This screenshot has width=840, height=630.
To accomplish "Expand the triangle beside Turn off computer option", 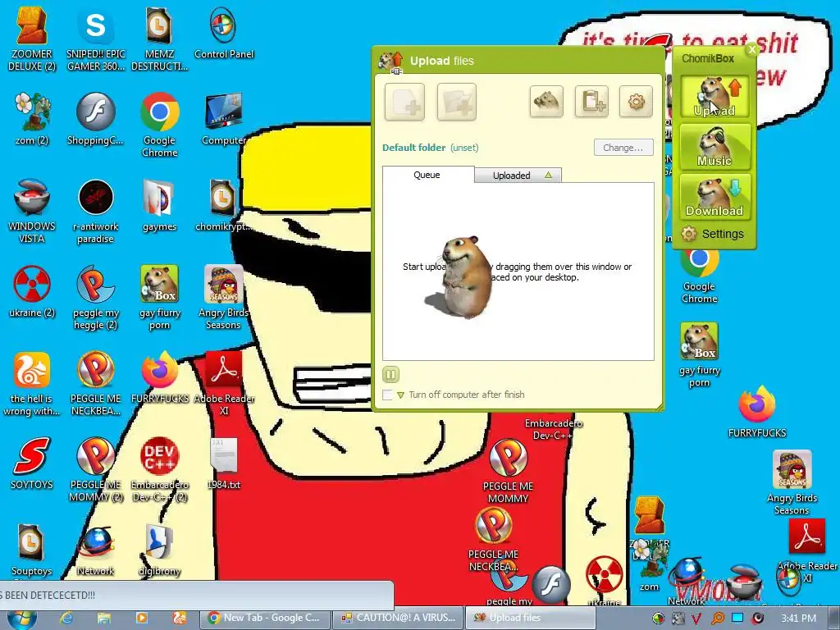I will [x=400, y=395].
